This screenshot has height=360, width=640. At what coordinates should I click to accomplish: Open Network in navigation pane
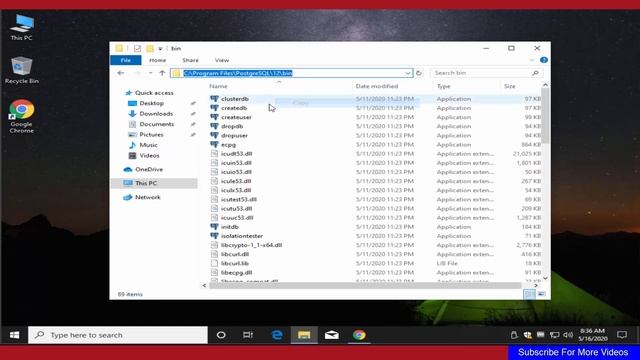point(147,197)
